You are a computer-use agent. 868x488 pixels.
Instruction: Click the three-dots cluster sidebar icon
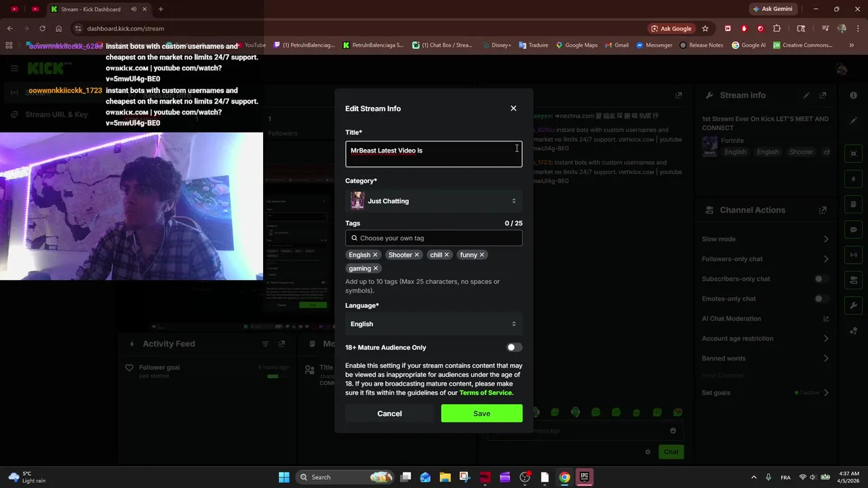click(854, 331)
